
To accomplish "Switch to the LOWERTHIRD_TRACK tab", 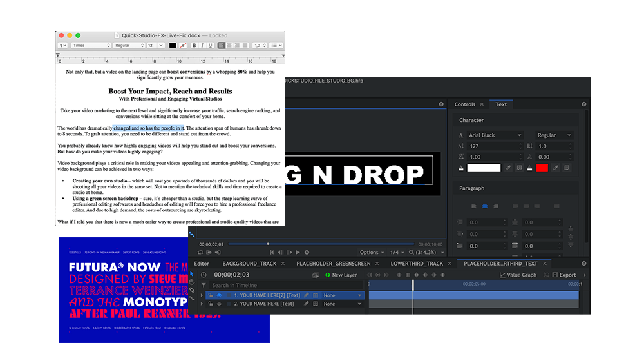I will (x=417, y=264).
